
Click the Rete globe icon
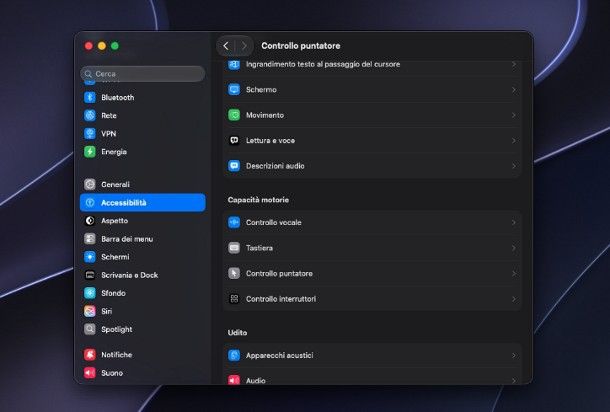coord(90,116)
